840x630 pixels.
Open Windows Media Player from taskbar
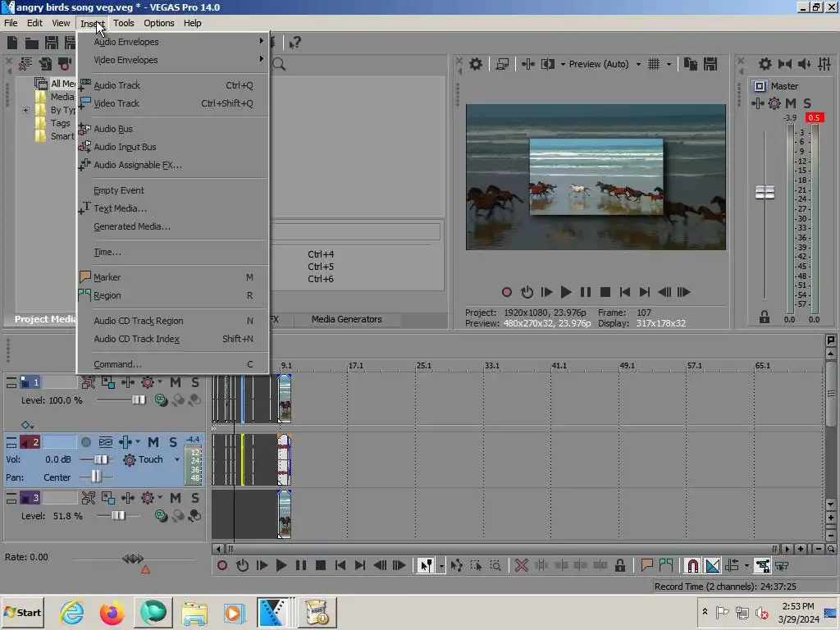(x=234, y=613)
